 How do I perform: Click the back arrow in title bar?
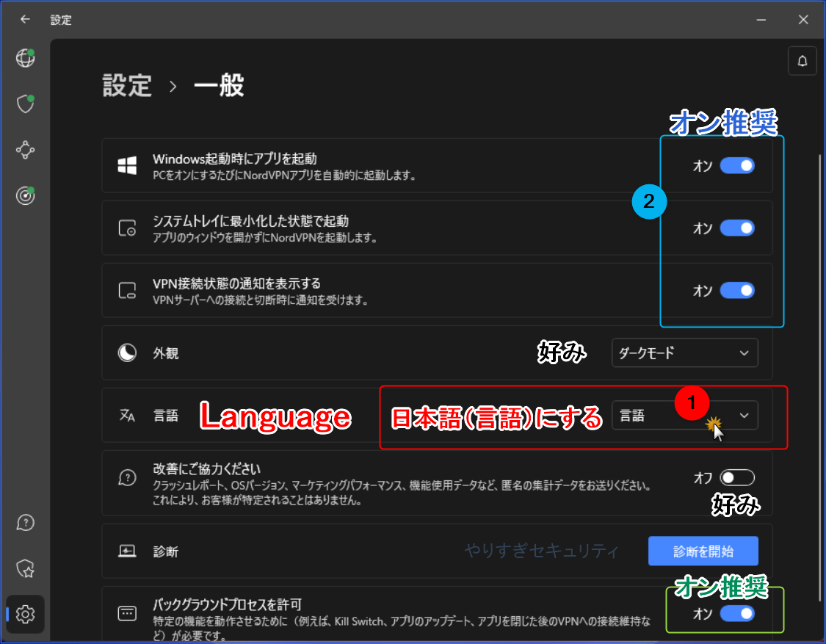click(x=25, y=20)
